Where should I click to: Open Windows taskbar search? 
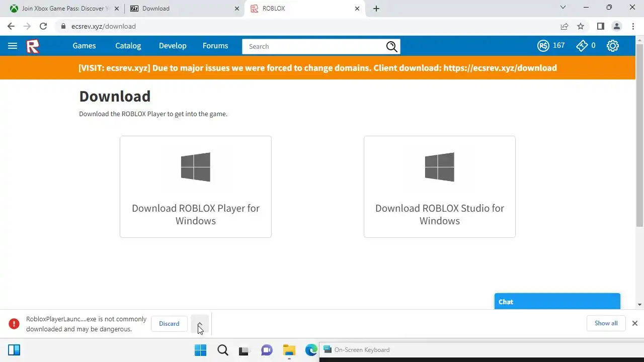[x=222, y=350]
